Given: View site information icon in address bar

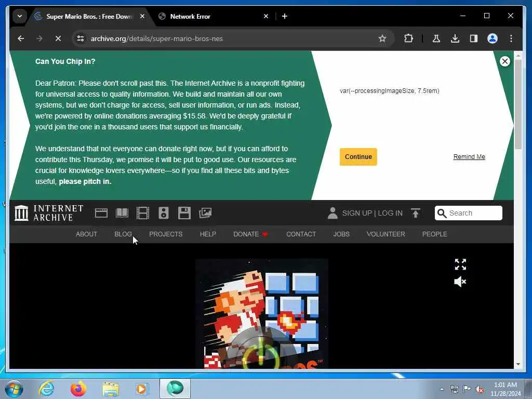Looking at the screenshot, I should pyautogui.click(x=81, y=38).
